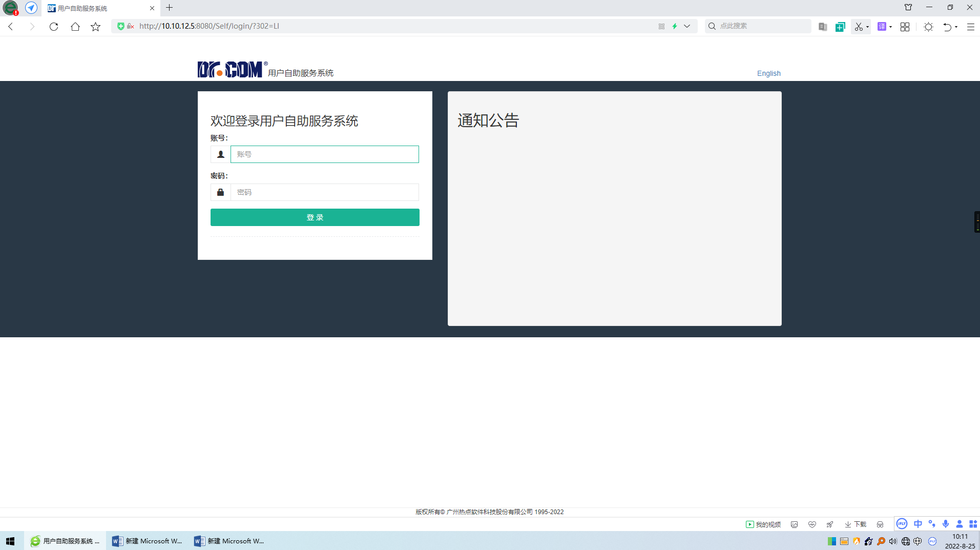Toggle iFly voice input microphone
The height and width of the screenshot is (550, 980).
coord(946,524)
